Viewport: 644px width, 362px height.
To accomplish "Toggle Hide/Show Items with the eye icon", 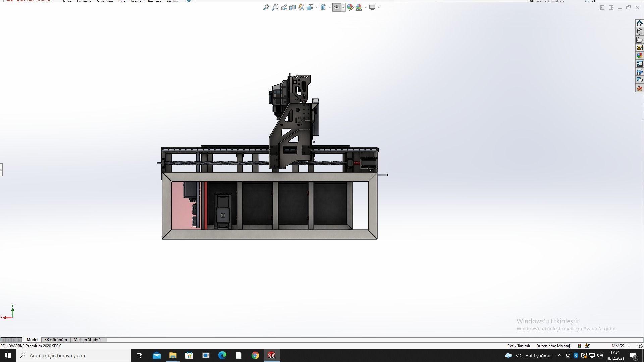I will 337,7.
